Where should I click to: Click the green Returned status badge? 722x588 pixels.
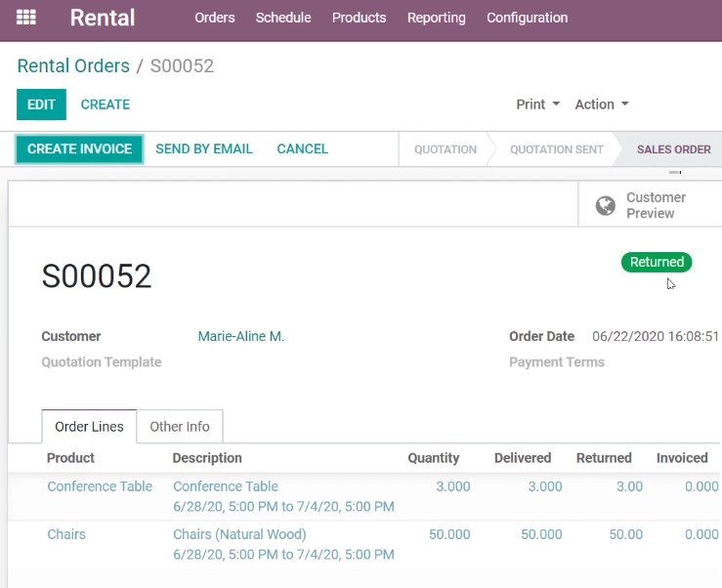(657, 262)
